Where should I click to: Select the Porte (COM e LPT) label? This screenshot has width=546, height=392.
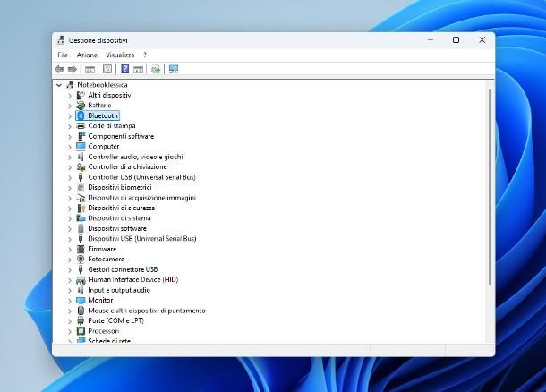click(116, 320)
